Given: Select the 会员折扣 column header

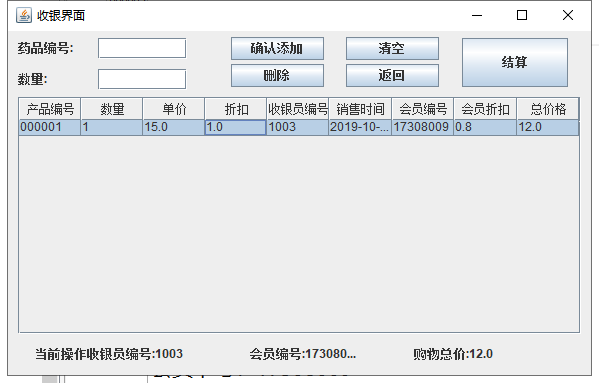Looking at the screenshot, I should click(x=485, y=109).
